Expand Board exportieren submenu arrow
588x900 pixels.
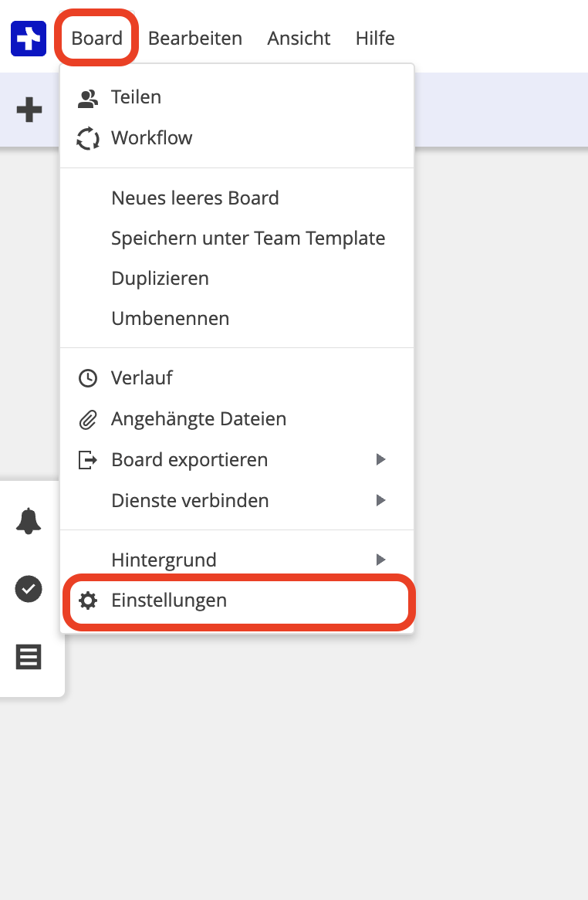click(x=380, y=460)
